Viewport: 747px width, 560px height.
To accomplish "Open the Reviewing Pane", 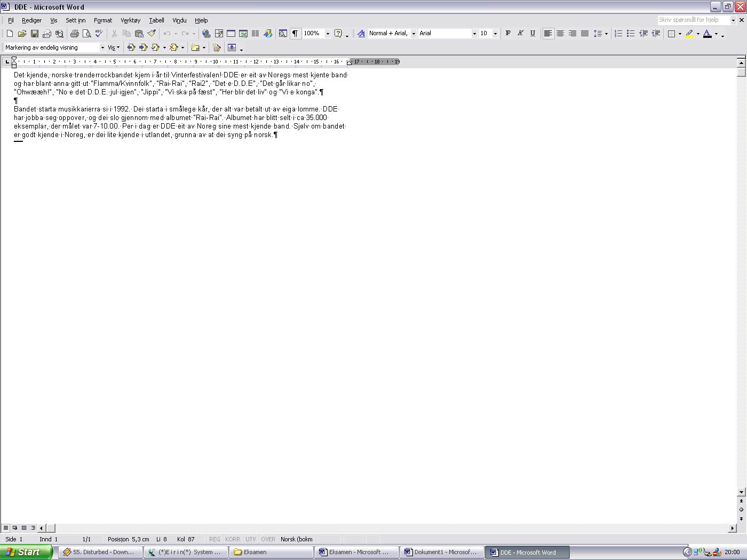I will click(232, 47).
